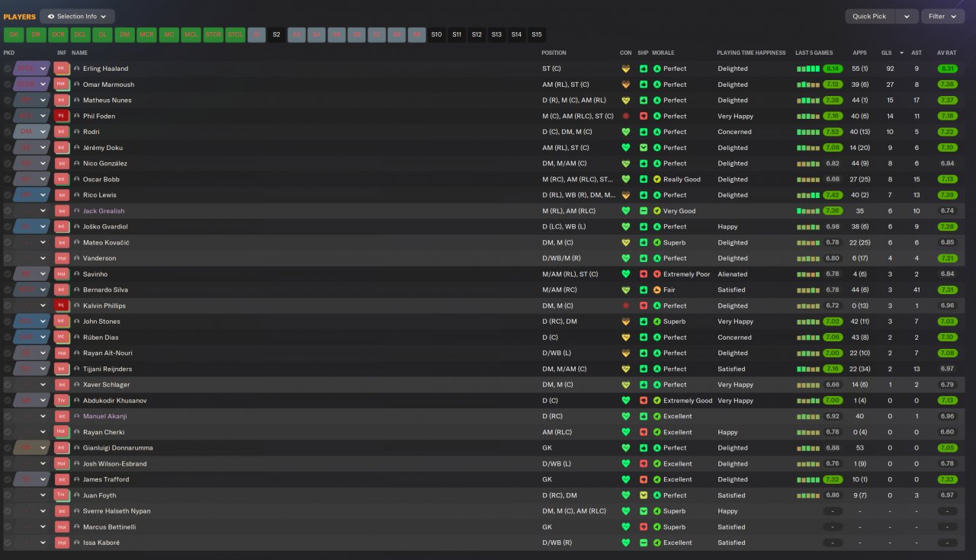Select the S2 substitute slot
976x560 pixels.
(276, 34)
